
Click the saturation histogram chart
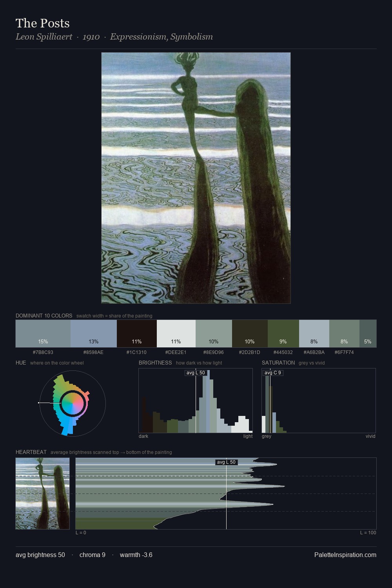319,401
